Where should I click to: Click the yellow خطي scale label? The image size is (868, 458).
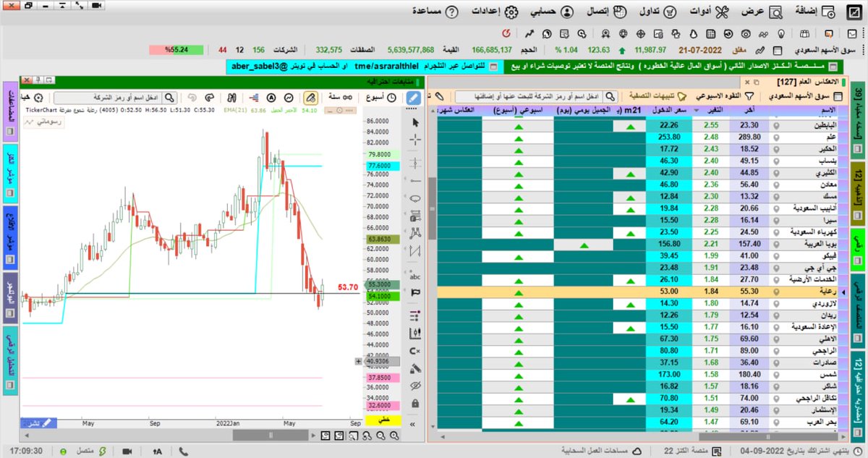pos(384,419)
